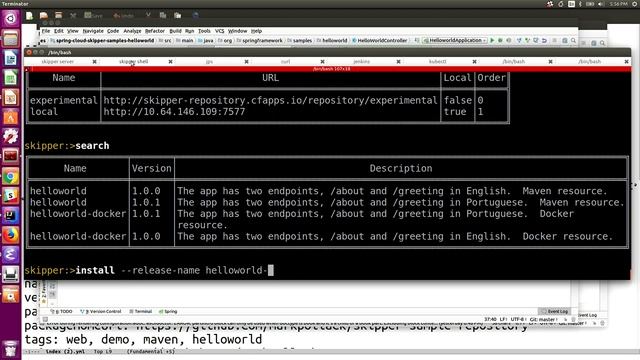Open IntelliJ File menu
This screenshot has width=640, height=360.
pyautogui.click(x=45, y=31)
